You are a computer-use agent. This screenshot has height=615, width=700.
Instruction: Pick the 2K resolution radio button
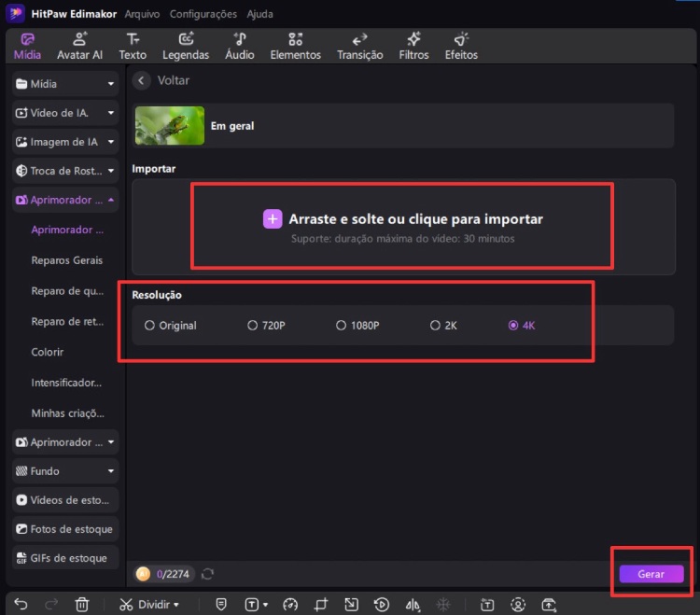(x=435, y=326)
